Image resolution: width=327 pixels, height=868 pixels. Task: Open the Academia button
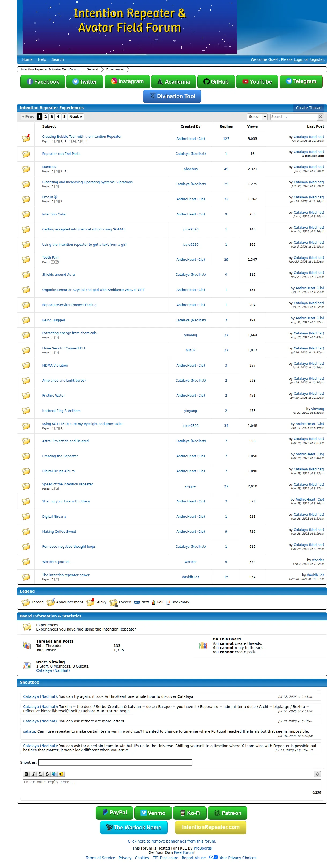click(x=174, y=81)
